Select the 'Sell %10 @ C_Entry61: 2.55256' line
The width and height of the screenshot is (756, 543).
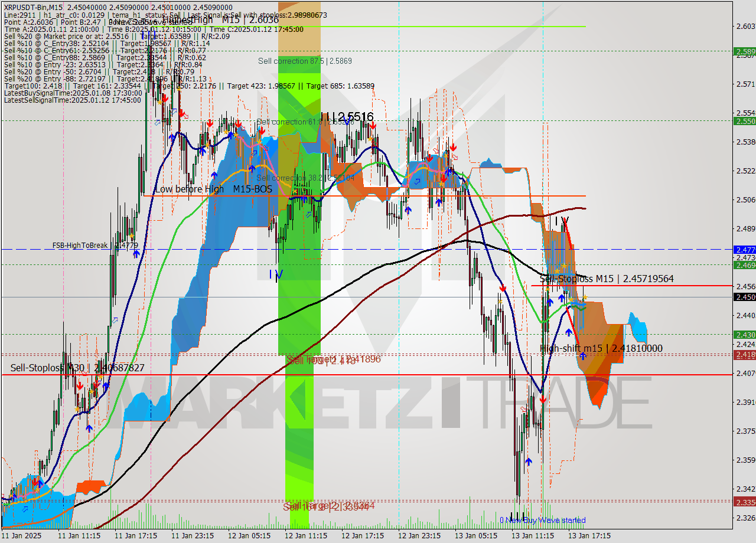[105, 50]
